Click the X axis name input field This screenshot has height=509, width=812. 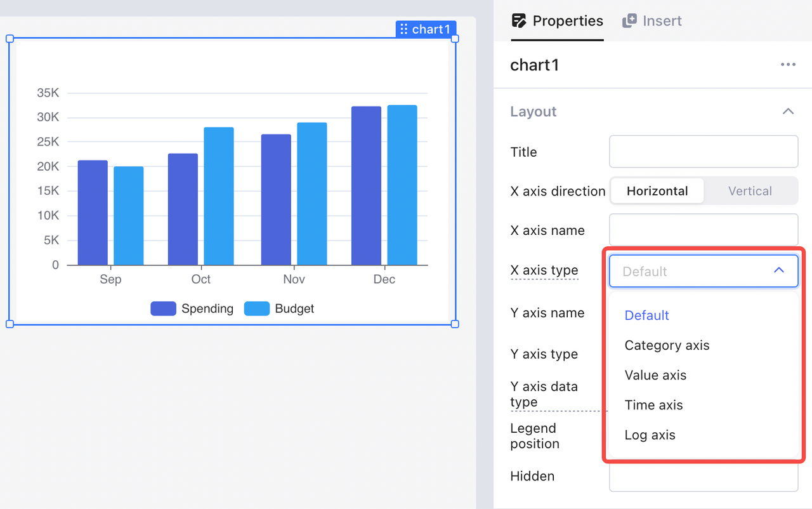704,230
